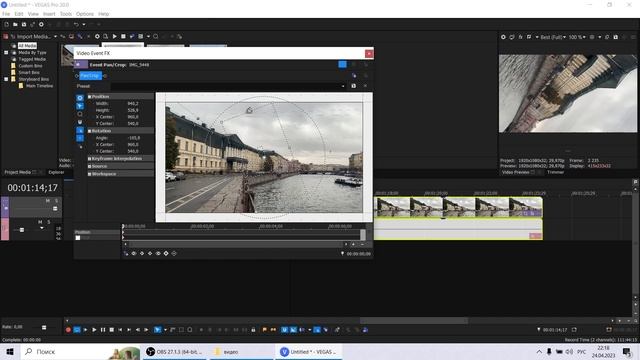
Task: Click the Play button in transport bar
Action: [94, 330]
